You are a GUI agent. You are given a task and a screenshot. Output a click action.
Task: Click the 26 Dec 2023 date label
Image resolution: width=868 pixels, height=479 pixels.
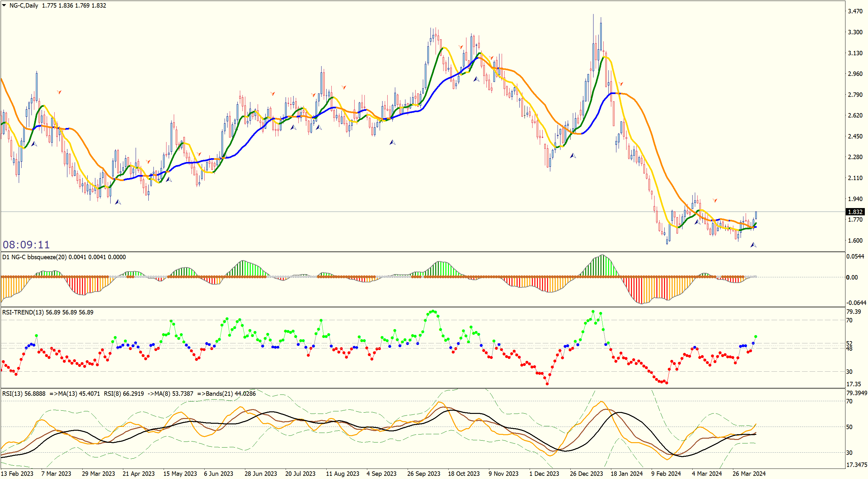(x=586, y=474)
